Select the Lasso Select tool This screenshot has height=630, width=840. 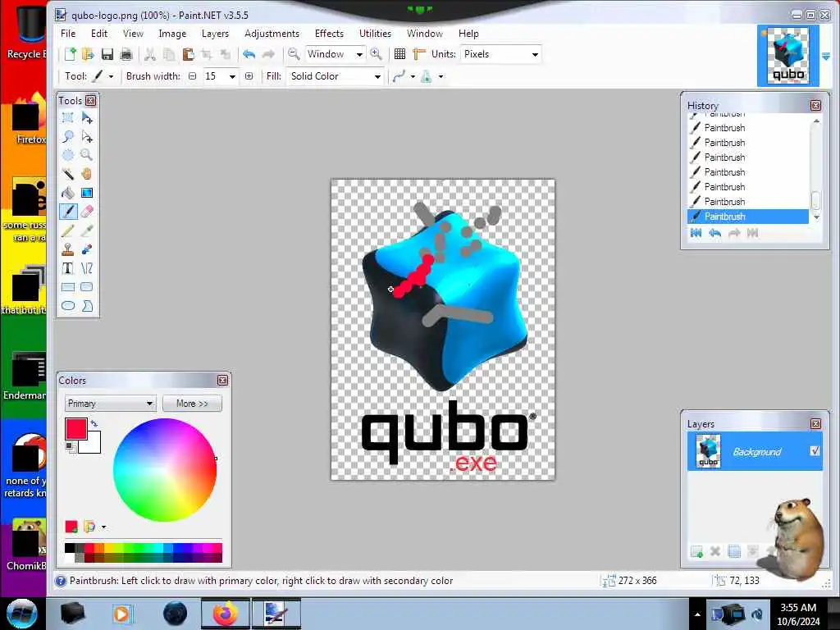tap(68, 137)
